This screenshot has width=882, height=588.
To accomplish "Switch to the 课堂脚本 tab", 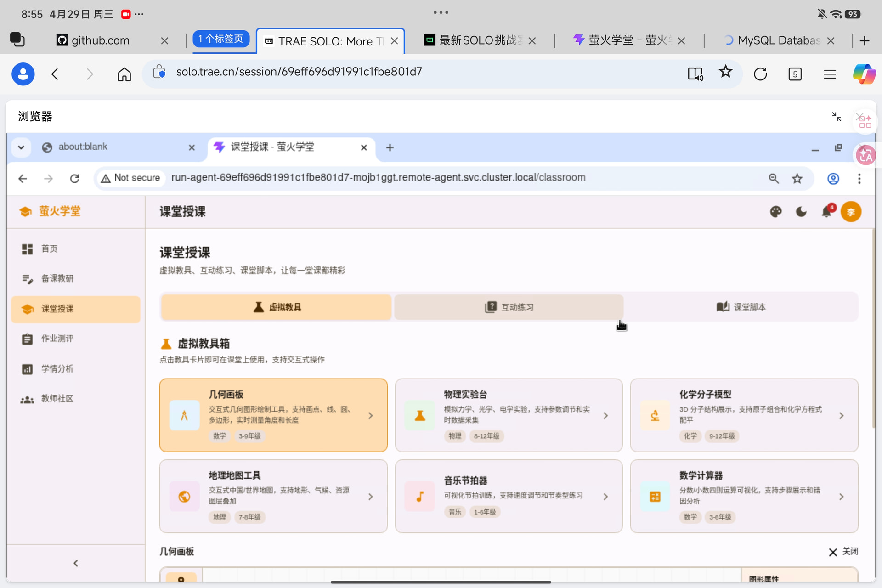I will (x=741, y=307).
